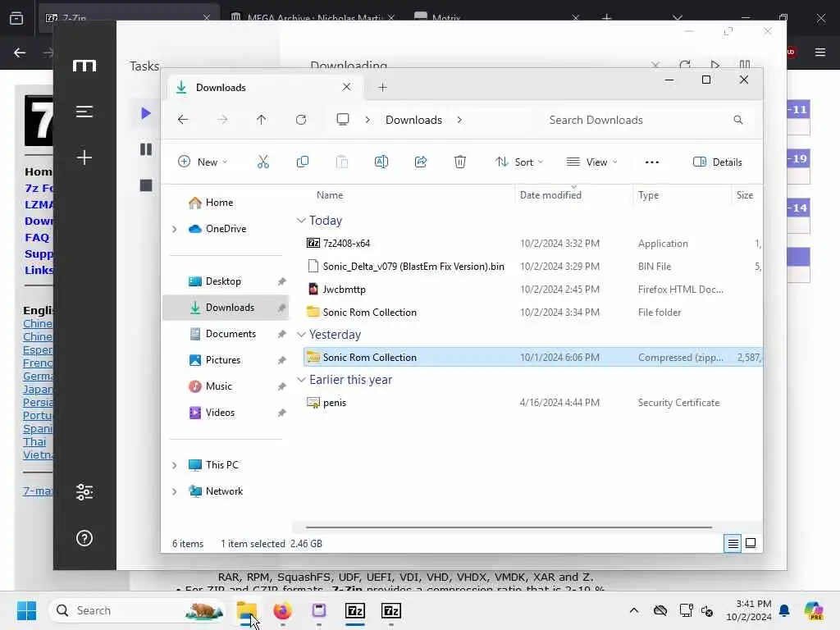Screen dimensions: 840x630
Task: Click Motrix hamburger task list icon
Action: [x=84, y=112]
